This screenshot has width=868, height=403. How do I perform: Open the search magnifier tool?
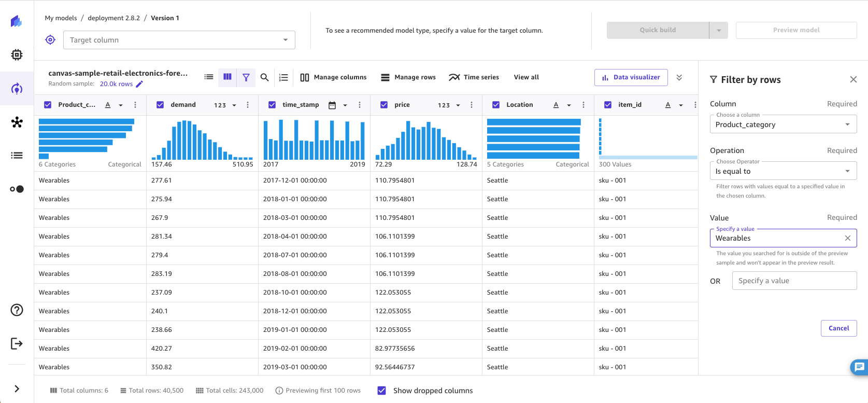(264, 77)
